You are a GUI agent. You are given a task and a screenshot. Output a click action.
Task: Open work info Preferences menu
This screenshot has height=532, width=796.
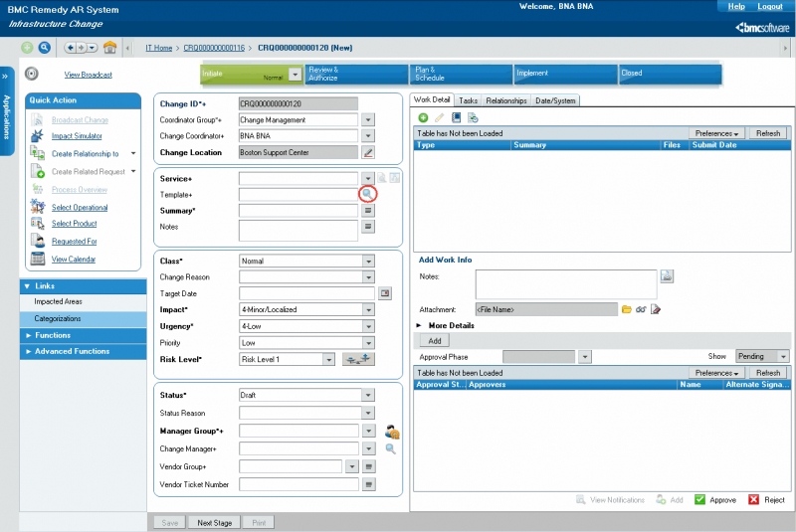(716, 133)
